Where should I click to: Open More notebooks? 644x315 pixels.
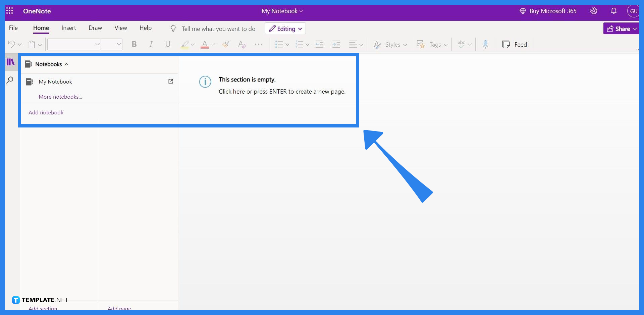tap(60, 97)
